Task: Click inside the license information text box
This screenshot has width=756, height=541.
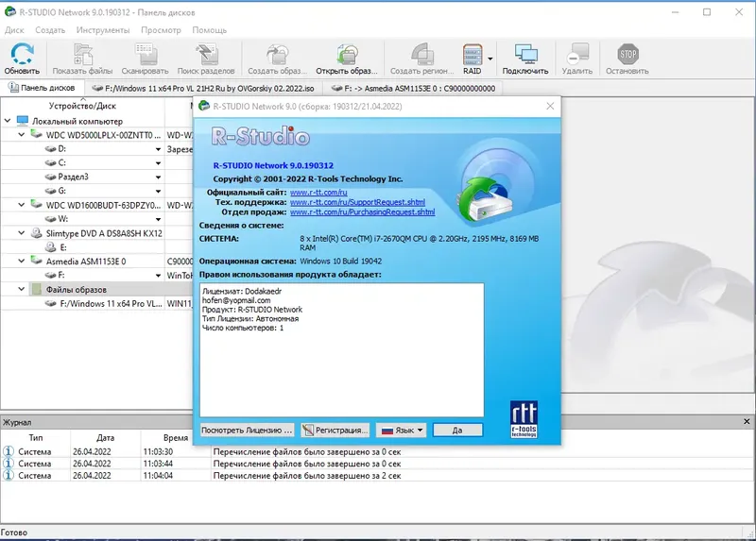Action: click(342, 349)
